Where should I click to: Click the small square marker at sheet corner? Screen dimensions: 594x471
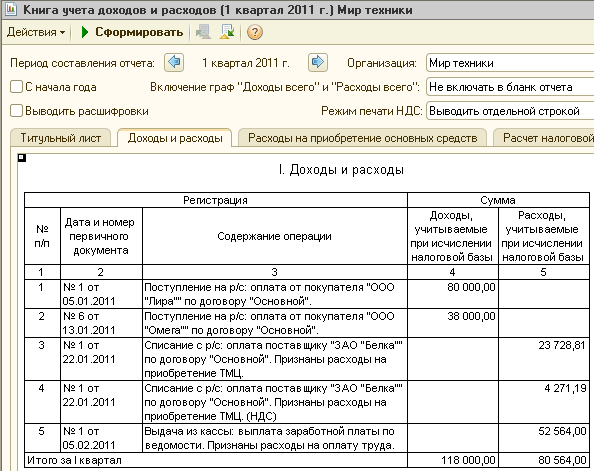22,158
